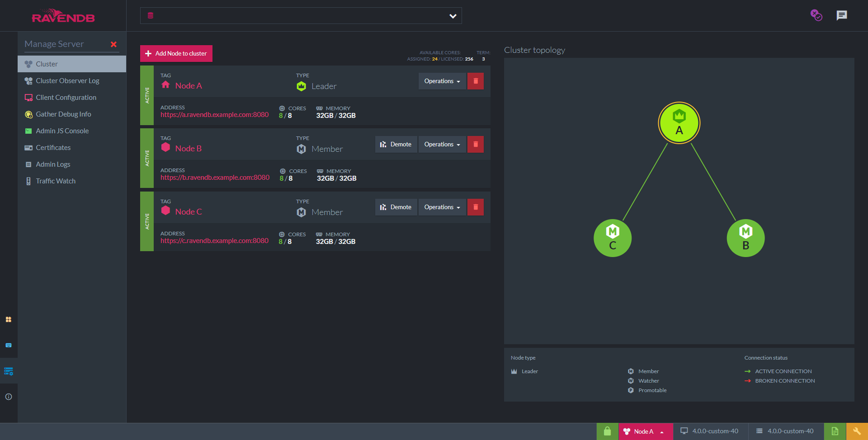Select leader node A in topology graph
868x440 pixels.
pos(679,123)
